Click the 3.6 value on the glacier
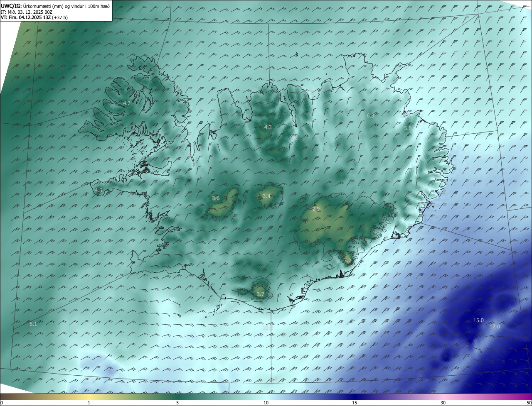The height and width of the screenshot is (406, 532). click(216, 198)
